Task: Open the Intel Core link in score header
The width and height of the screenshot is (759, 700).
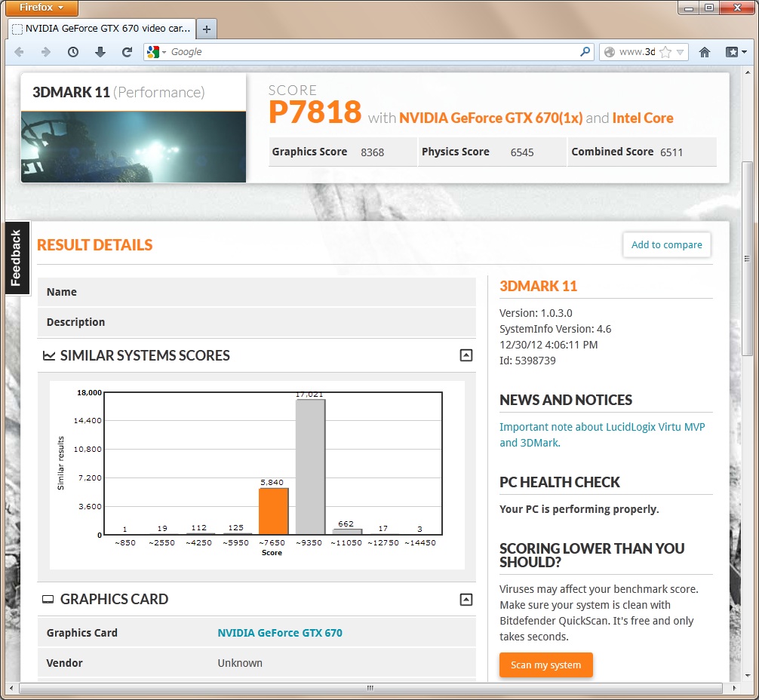Action: [643, 118]
